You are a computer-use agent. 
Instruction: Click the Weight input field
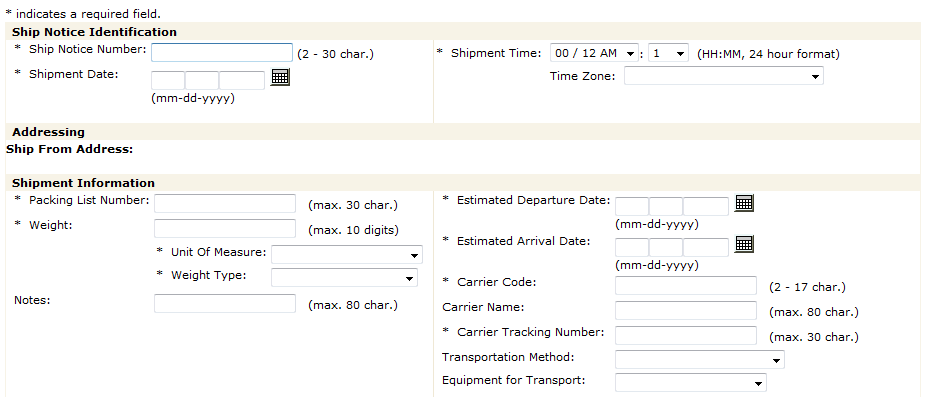(x=225, y=229)
